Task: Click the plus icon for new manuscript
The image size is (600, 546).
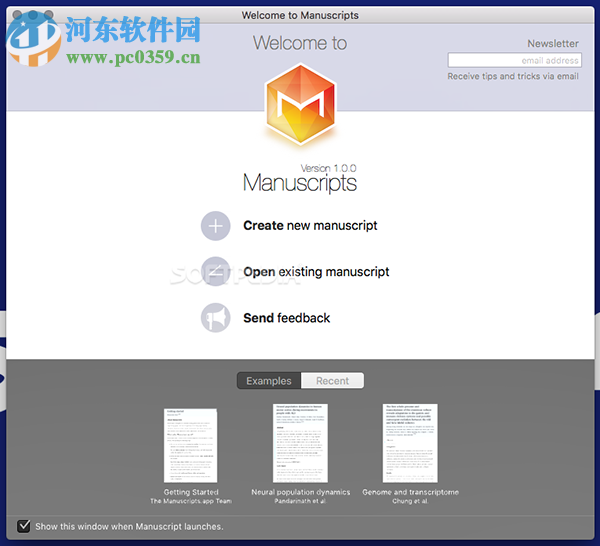Action: tap(215, 226)
